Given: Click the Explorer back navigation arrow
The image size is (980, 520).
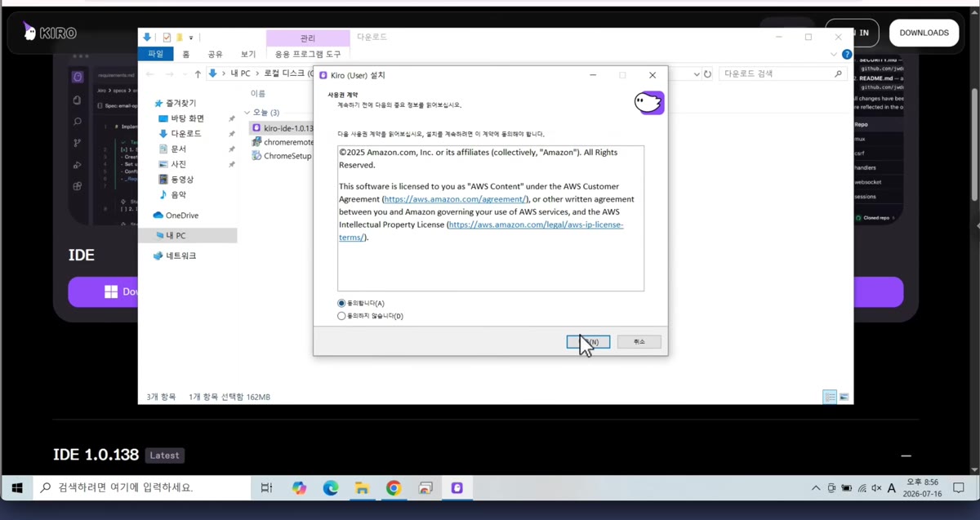Looking at the screenshot, I should [149, 73].
